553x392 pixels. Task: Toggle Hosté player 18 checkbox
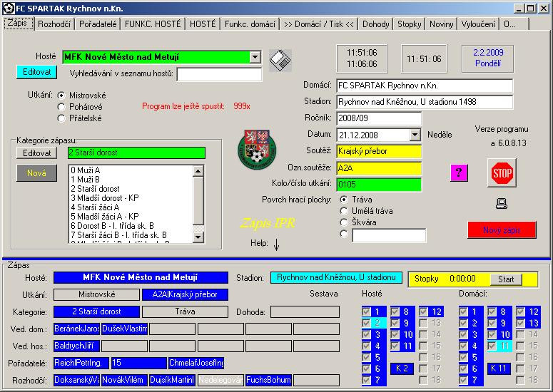tap(424, 380)
